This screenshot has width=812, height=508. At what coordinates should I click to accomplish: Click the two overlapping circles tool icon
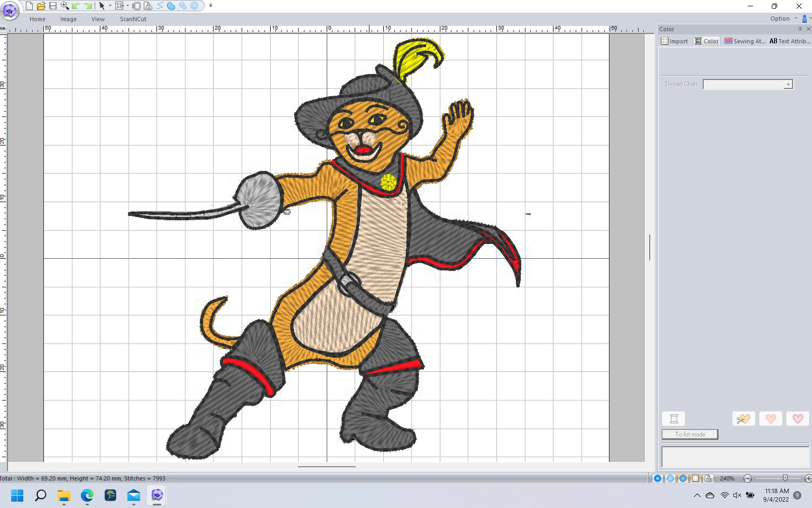pos(182,6)
